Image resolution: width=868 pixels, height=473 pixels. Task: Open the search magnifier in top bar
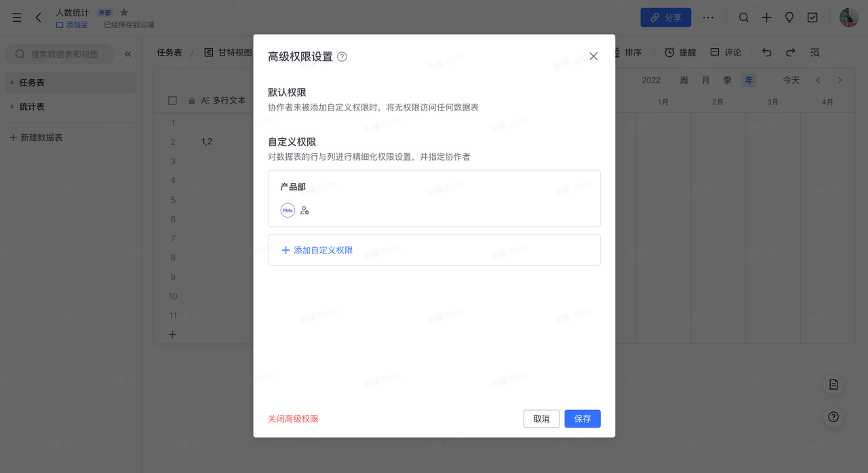[744, 18]
